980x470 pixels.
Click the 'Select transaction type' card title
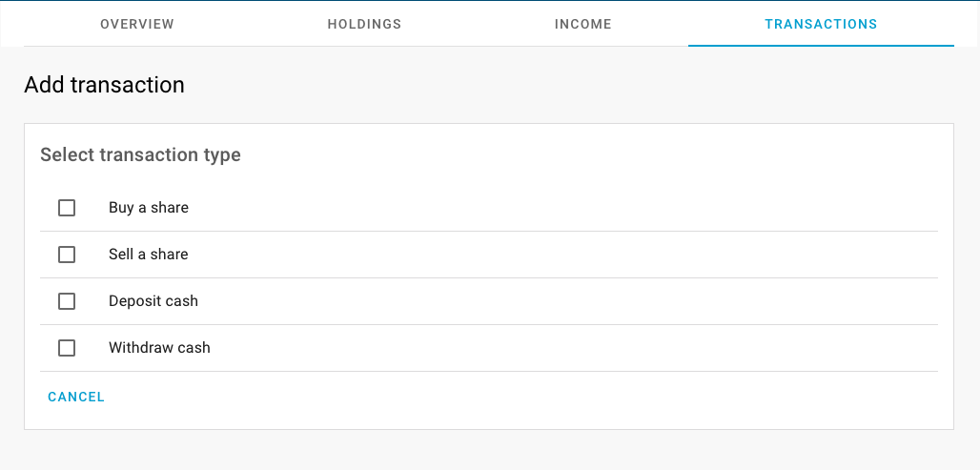pos(141,155)
